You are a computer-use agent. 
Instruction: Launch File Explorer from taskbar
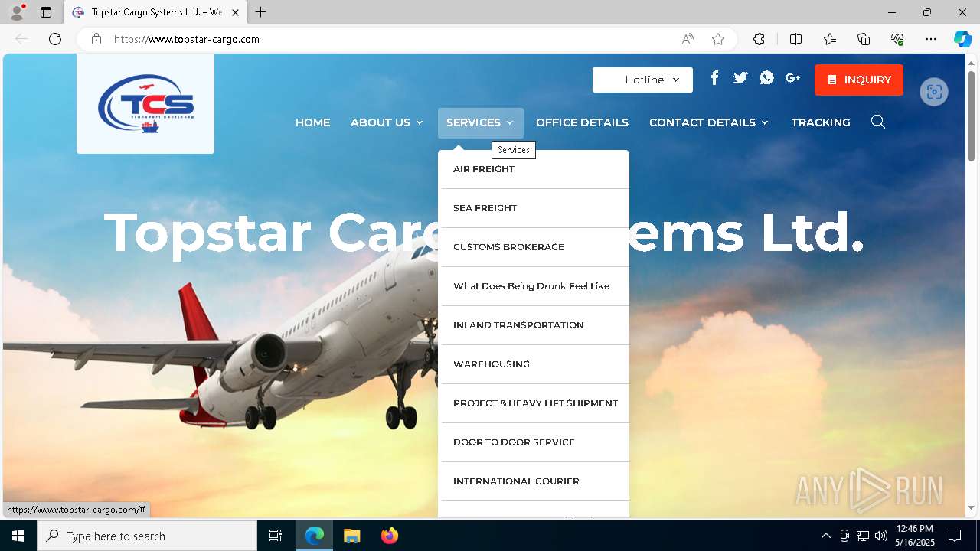[351, 536]
